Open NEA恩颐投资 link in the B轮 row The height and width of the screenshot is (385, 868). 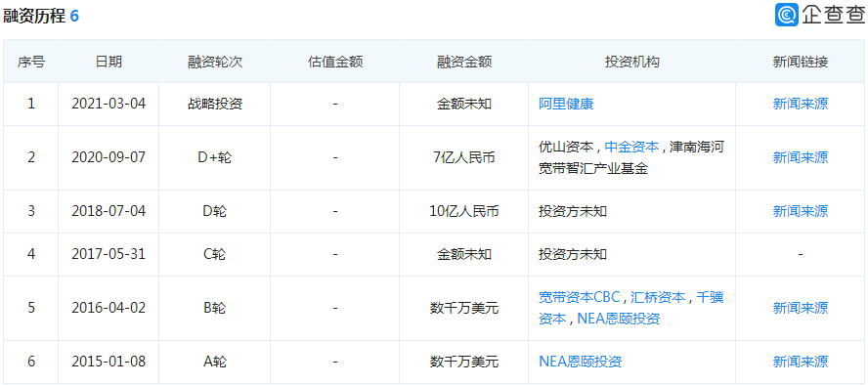pos(619,319)
